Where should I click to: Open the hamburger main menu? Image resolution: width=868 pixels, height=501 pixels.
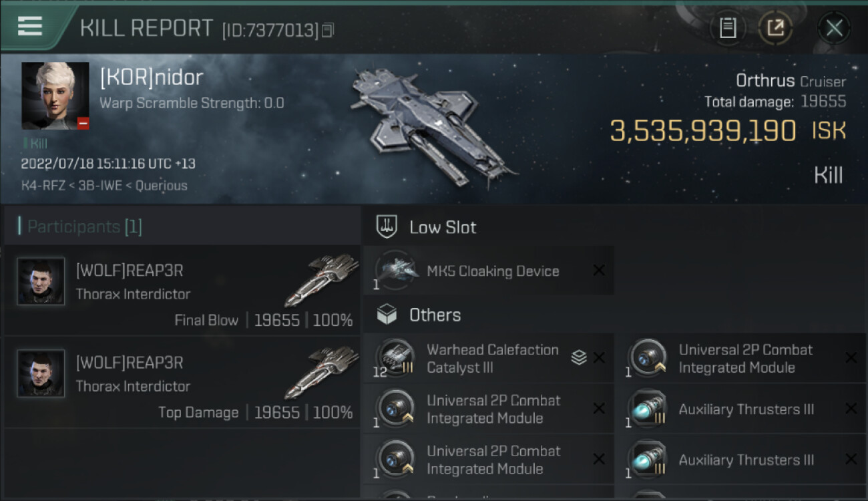[30, 27]
